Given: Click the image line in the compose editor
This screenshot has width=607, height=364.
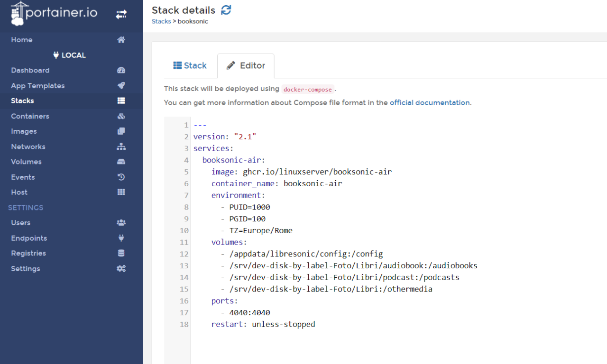Looking at the screenshot, I should pos(302,172).
